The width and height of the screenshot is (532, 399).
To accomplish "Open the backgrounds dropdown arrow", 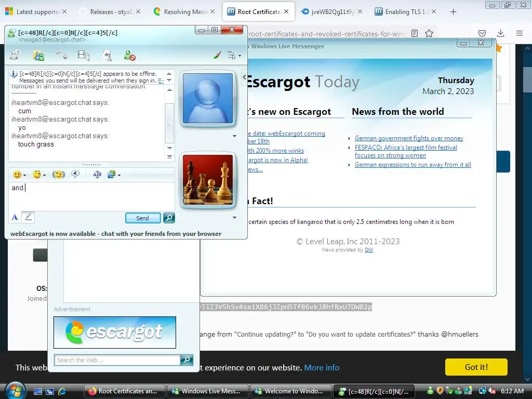I will click(119, 176).
